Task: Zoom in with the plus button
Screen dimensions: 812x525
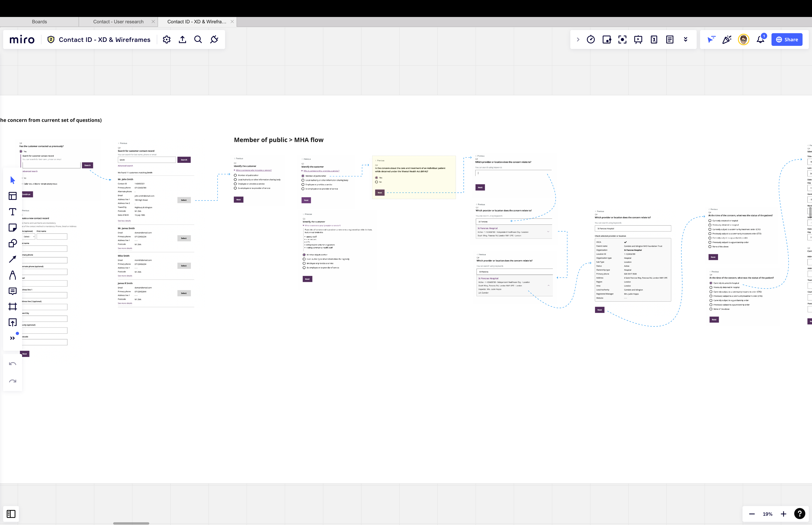Action: (783, 514)
